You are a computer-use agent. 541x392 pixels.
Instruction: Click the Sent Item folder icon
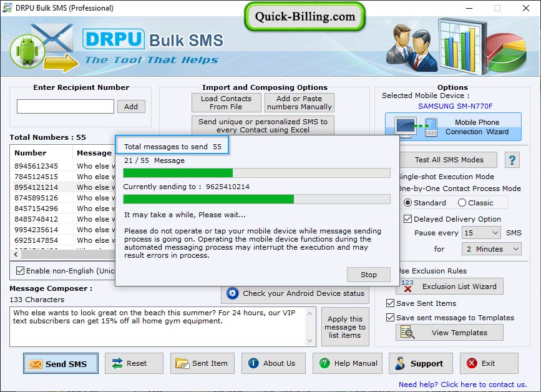pos(182,363)
